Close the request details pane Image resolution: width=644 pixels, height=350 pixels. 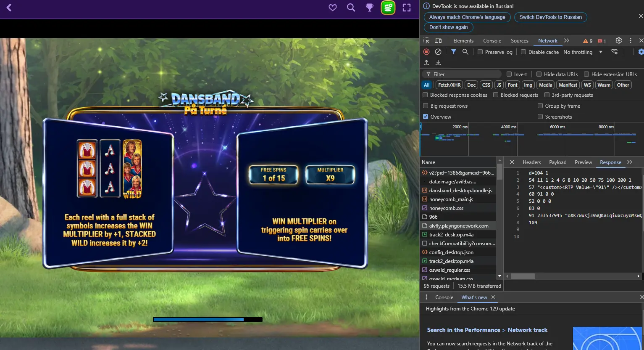pos(512,162)
